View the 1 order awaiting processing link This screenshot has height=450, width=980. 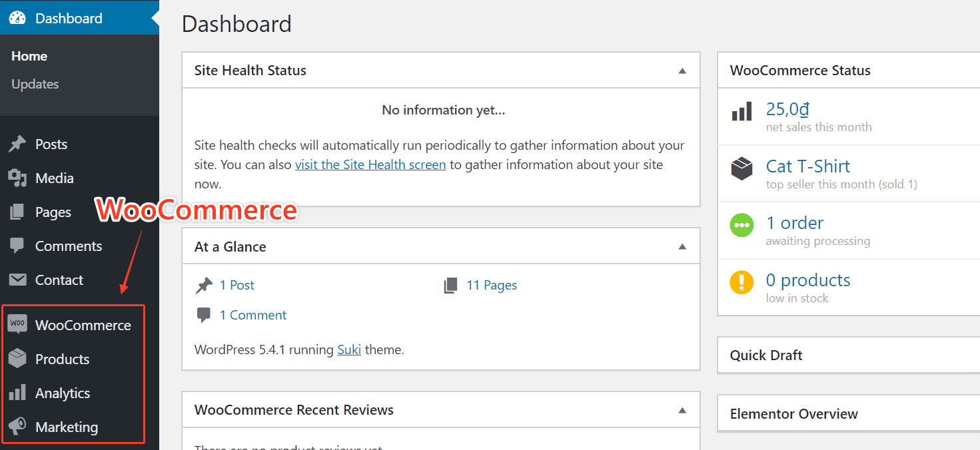pyautogui.click(x=795, y=223)
